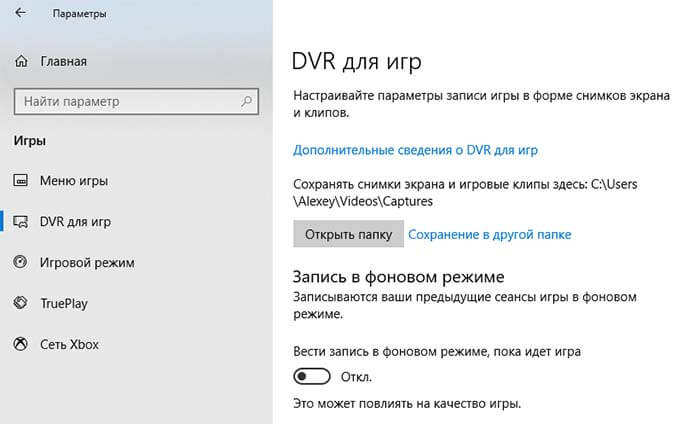The height and width of the screenshot is (424, 700).
Task: Click the DVR для игр page heading
Action: (356, 61)
